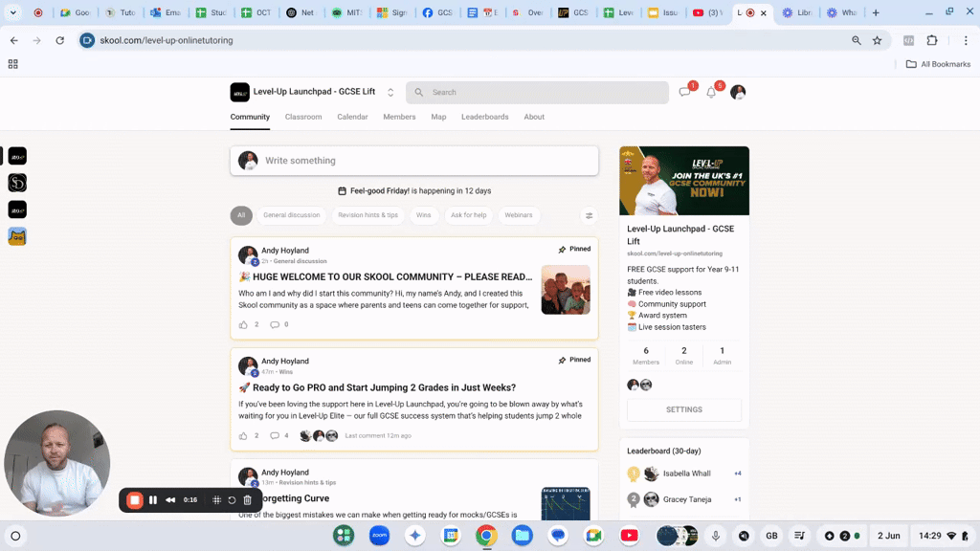Open the ChromeOS launcher circle button
Image resolution: width=980 pixels, height=551 pixels.
[x=15, y=536]
